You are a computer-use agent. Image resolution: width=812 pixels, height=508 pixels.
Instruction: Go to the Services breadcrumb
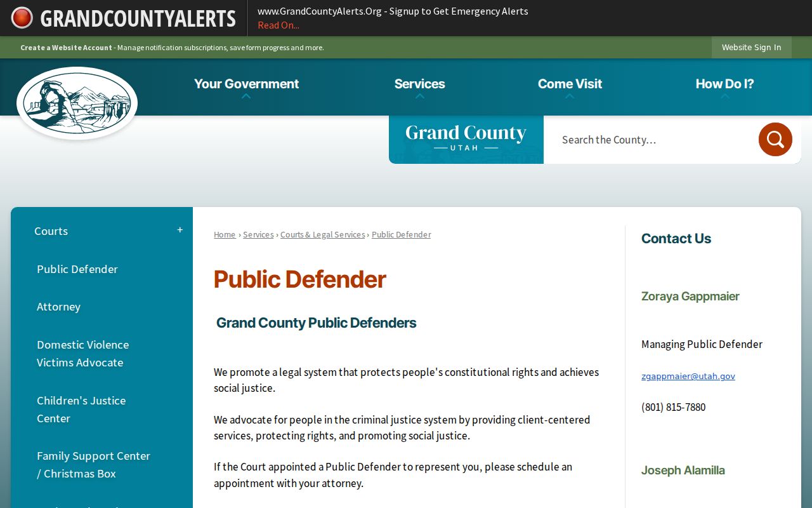[x=258, y=235]
